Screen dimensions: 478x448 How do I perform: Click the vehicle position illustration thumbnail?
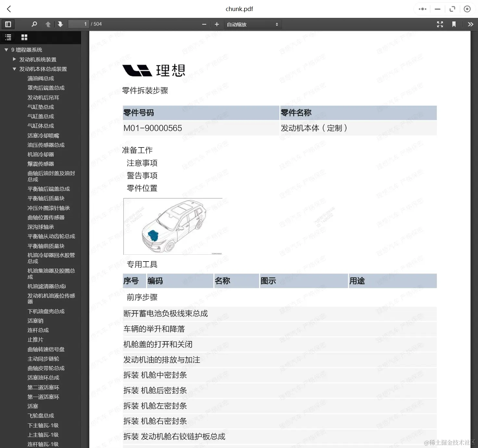point(172,226)
